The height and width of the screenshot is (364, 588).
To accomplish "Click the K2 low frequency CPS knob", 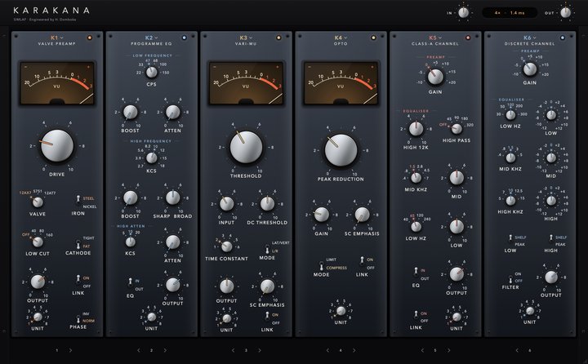I will tap(152, 73).
